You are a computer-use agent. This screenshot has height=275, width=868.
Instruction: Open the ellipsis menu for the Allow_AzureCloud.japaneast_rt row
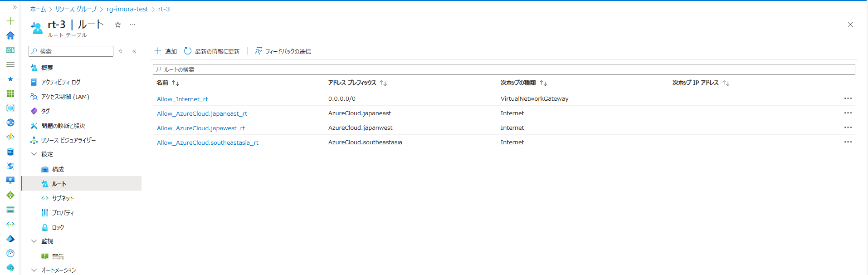click(x=848, y=113)
